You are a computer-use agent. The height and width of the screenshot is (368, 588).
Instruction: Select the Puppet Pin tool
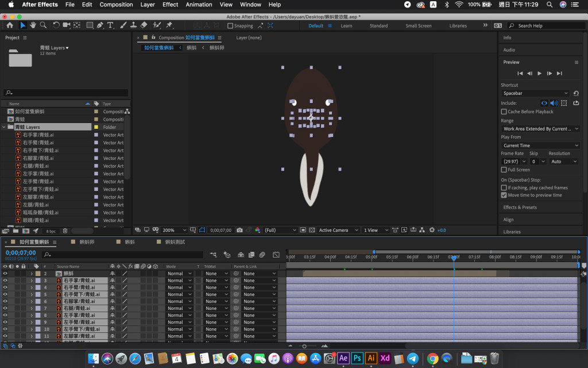pos(169,25)
